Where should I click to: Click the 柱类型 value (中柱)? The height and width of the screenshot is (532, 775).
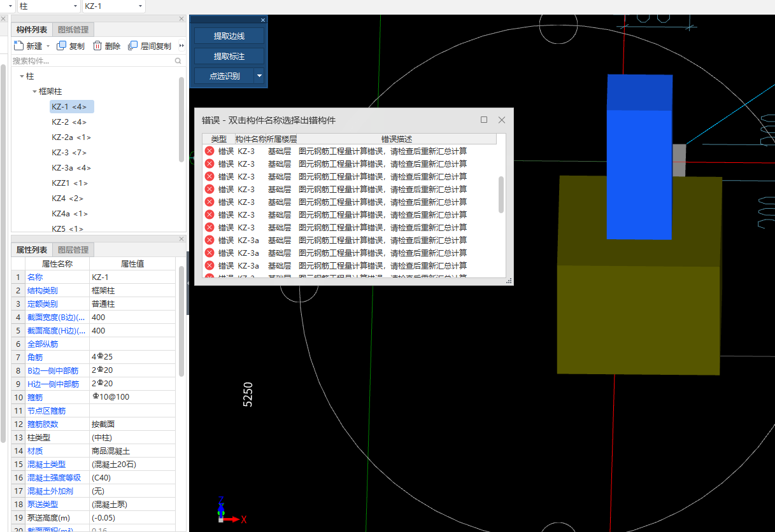(x=132, y=438)
